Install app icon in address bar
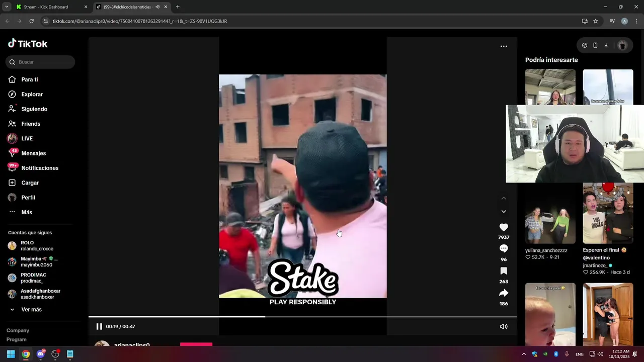644x362 pixels. tap(585, 21)
